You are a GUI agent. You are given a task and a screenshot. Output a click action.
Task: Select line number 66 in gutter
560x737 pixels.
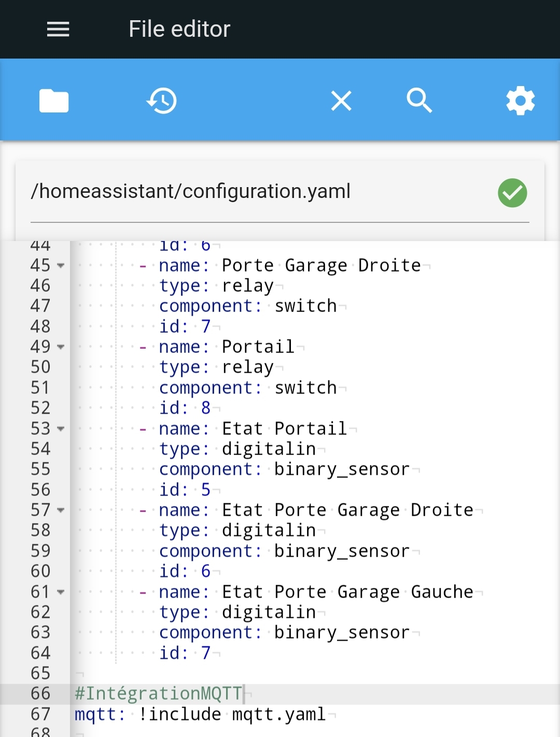coord(40,693)
